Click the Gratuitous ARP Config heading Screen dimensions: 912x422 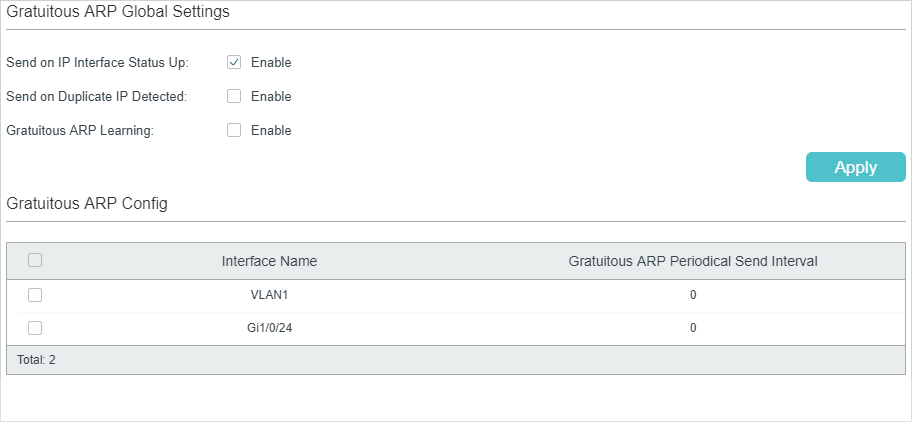87,203
